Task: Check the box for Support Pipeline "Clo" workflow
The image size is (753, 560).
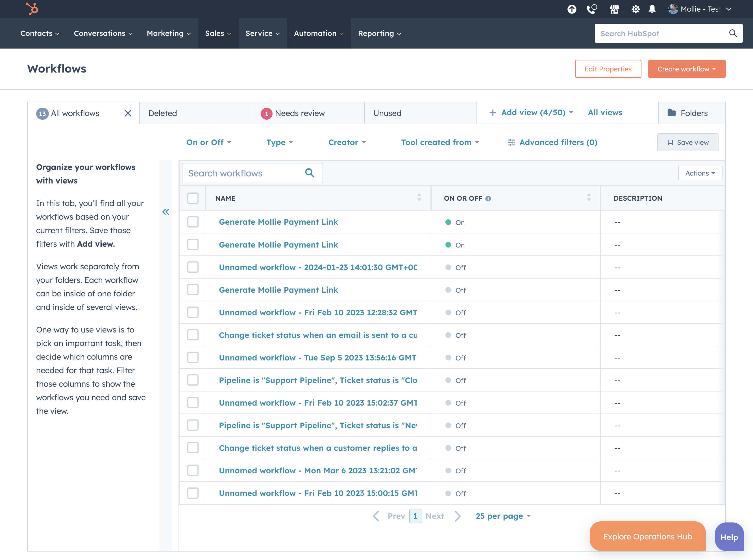Action: pyautogui.click(x=193, y=380)
